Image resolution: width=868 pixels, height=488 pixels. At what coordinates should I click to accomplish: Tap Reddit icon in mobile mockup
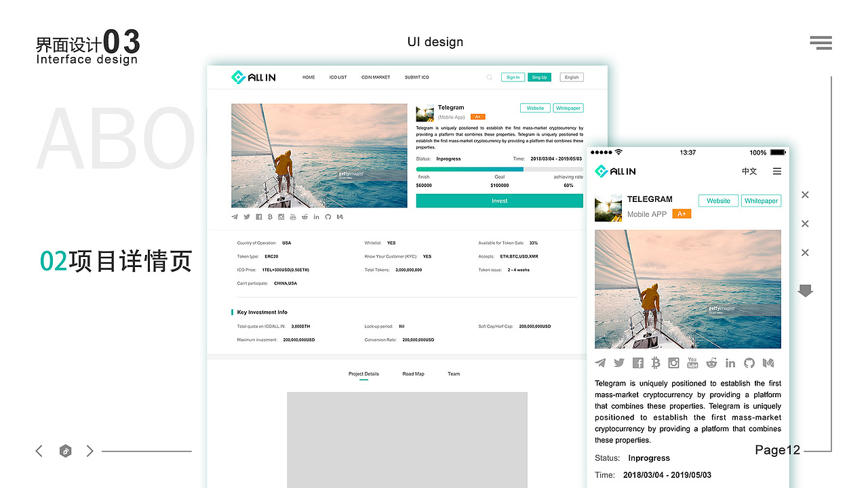[711, 363]
